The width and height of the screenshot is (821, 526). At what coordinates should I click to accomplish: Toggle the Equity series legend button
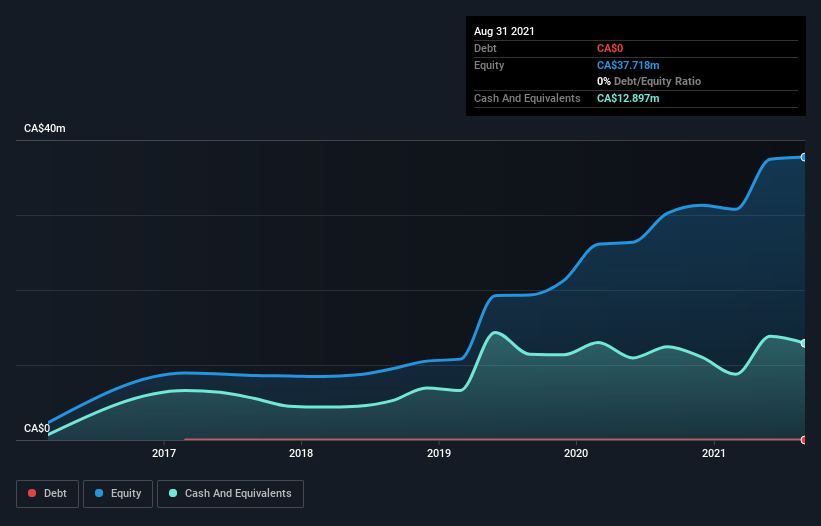click(118, 494)
